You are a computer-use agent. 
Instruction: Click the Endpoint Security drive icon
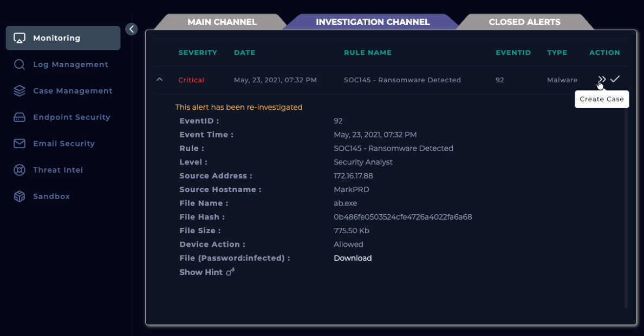[x=19, y=117]
